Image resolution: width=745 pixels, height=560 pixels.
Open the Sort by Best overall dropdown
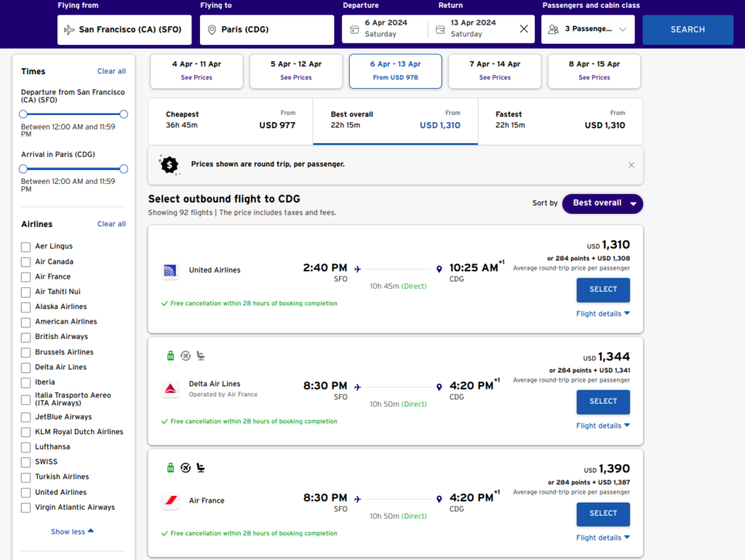click(602, 204)
